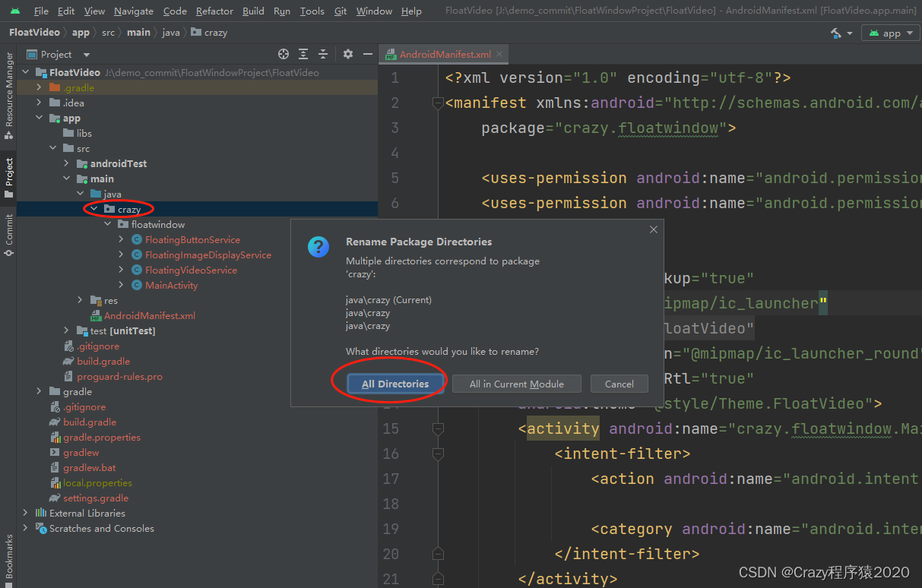Open the Commit side tool window

[x=8, y=235]
